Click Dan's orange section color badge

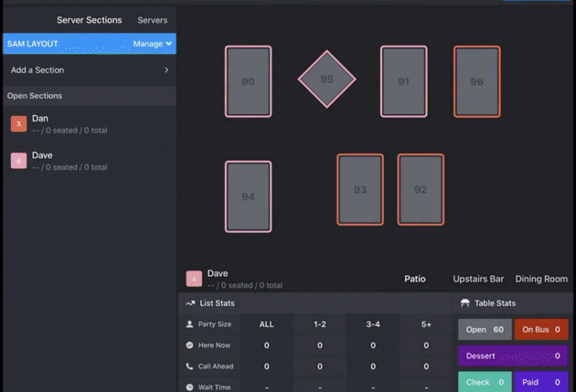click(18, 123)
